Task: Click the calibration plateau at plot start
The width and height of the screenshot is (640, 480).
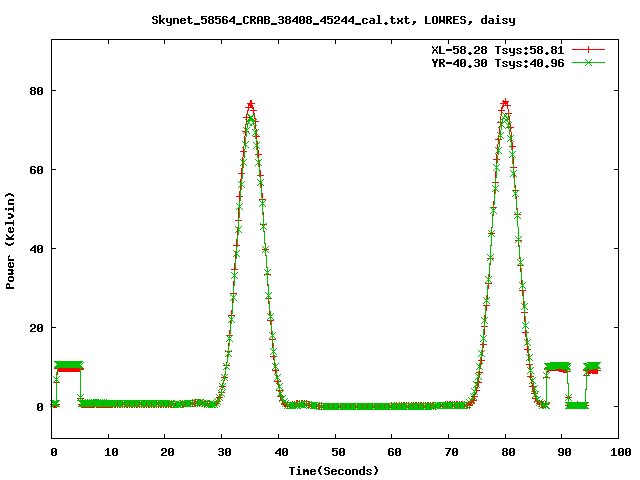Action: point(69,366)
